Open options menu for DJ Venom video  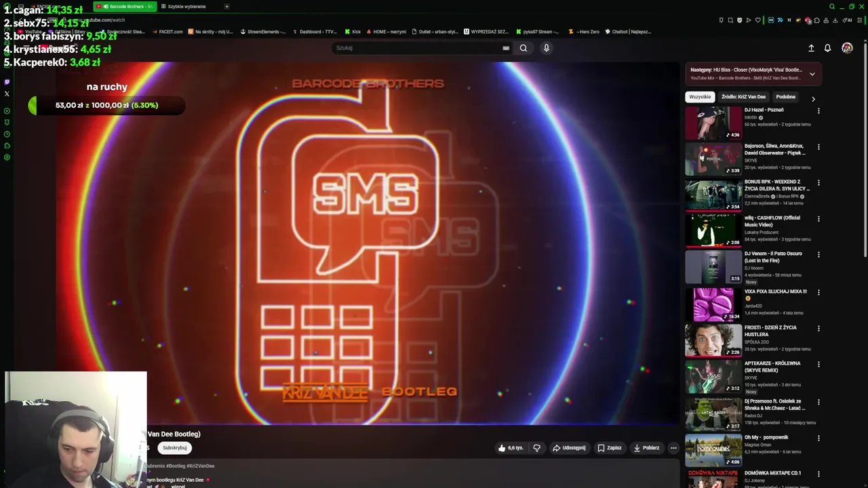coord(818,255)
